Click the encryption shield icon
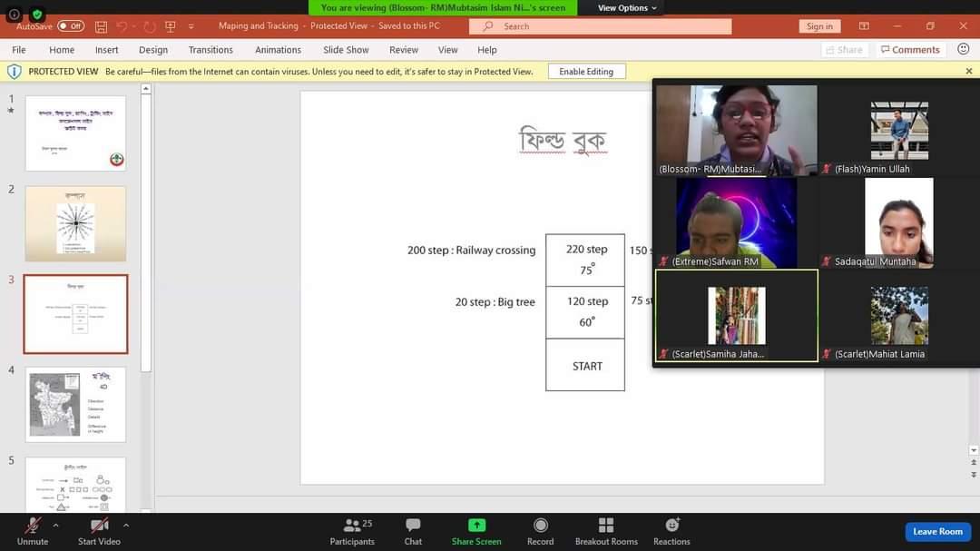The image size is (980, 551). click(x=37, y=15)
